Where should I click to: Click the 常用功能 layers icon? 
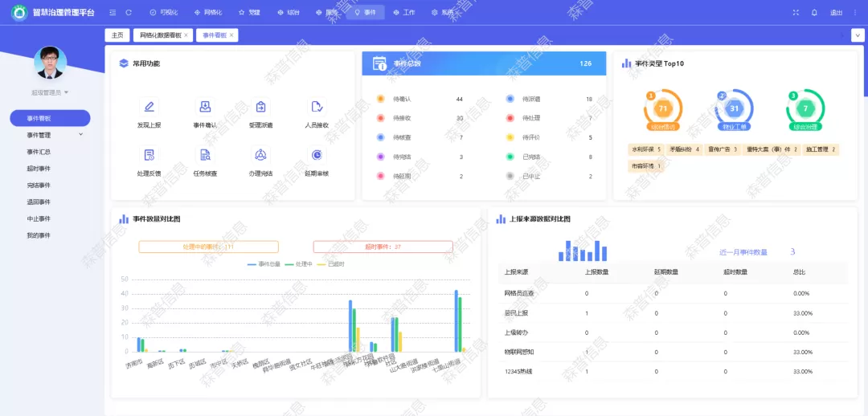(x=124, y=63)
